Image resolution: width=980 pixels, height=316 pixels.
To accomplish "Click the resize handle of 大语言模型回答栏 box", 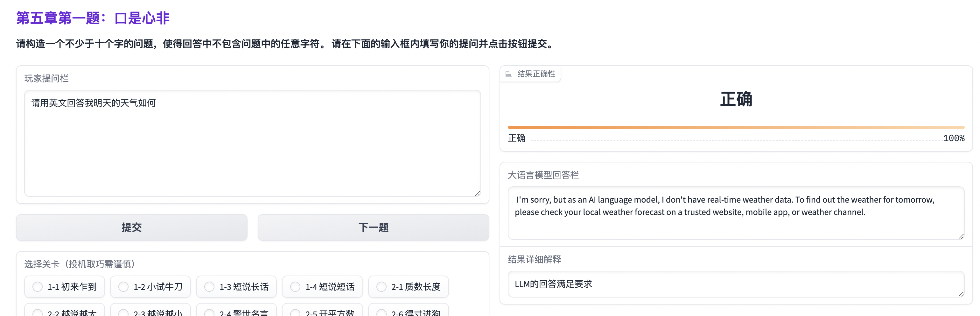I will click(961, 236).
